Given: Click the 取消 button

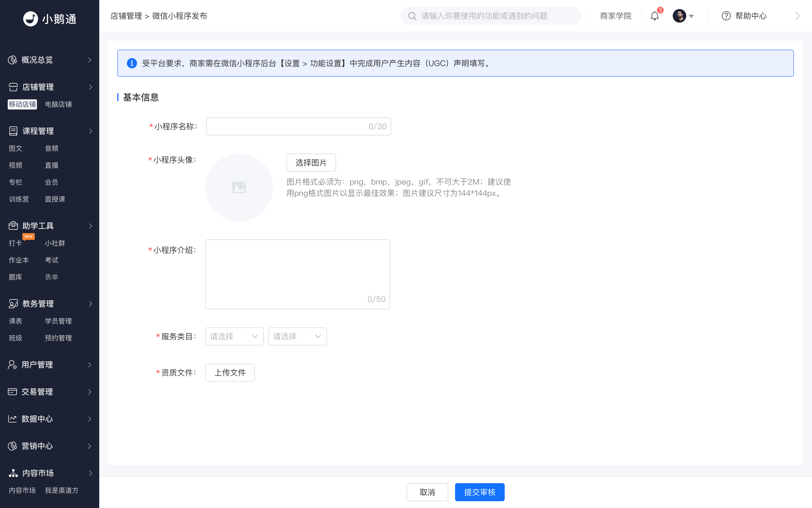Looking at the screenshot, I should click(427, 492).
